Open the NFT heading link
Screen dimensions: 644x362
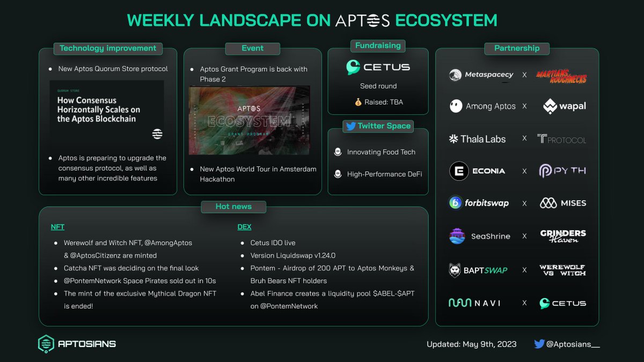point(57,227)
